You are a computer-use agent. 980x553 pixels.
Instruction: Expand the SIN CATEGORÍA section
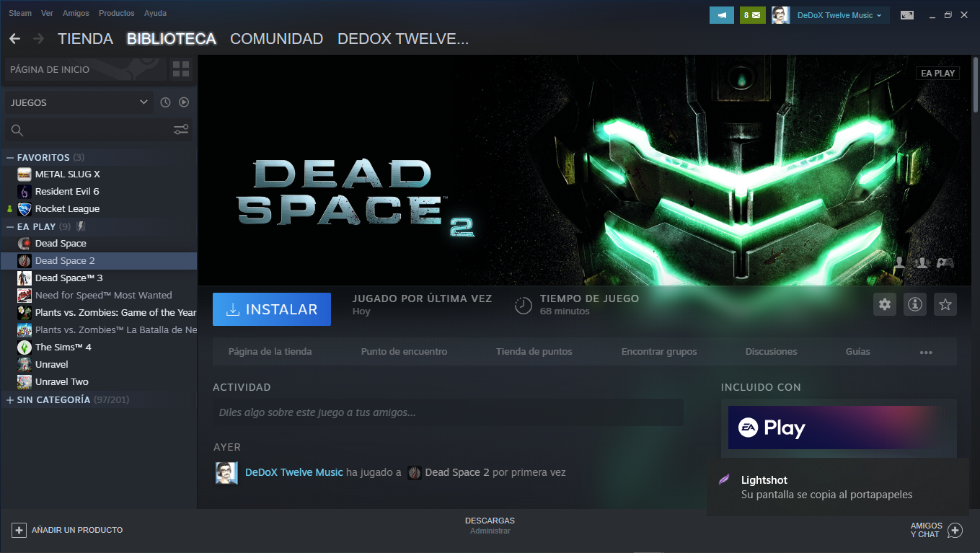click(10, 399)
